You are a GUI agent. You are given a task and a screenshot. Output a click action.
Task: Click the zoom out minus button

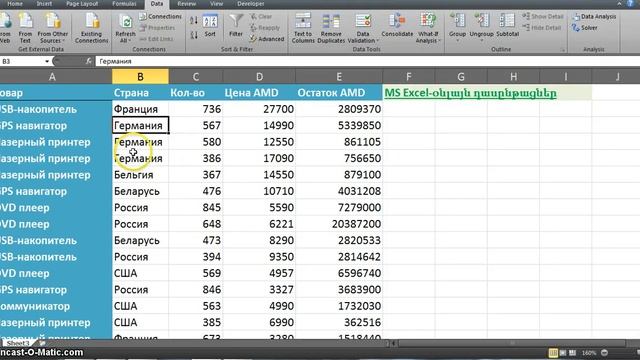coord(604,353)
